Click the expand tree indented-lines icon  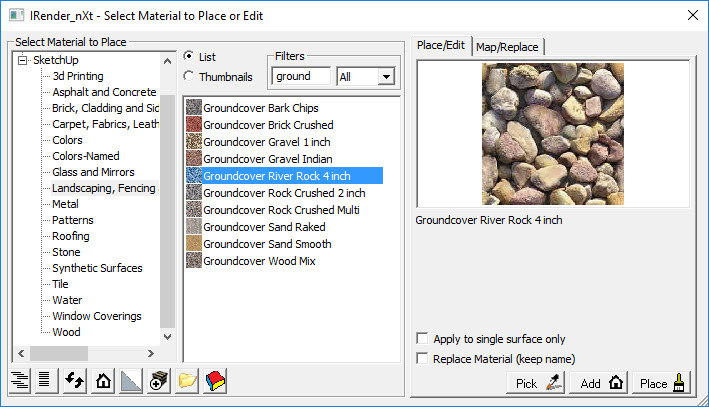point(20,381)
